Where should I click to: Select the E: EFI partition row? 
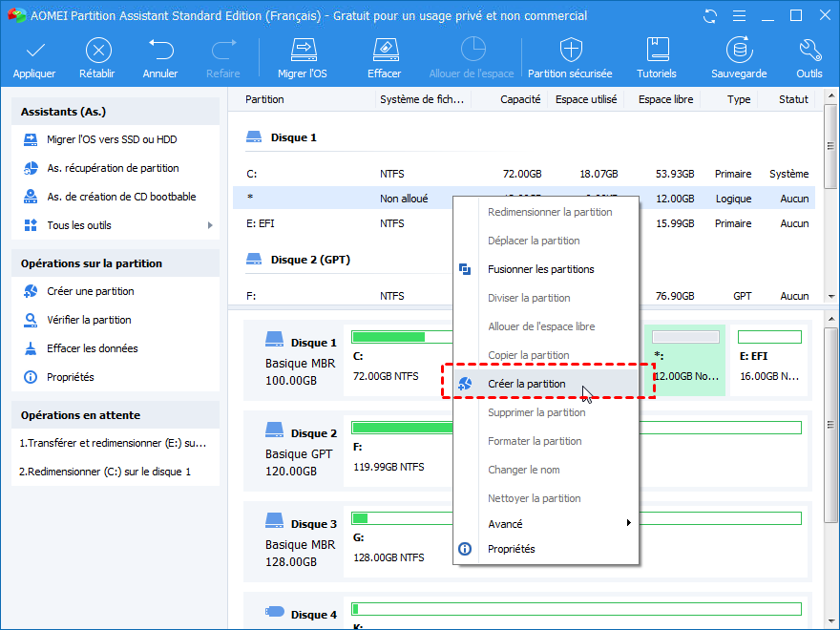(x=343, y=224)
